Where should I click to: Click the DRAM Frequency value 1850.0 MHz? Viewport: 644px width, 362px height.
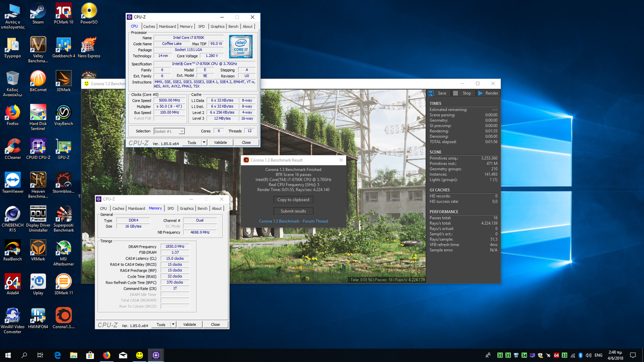pyautogui.click(x=175, y=246)
